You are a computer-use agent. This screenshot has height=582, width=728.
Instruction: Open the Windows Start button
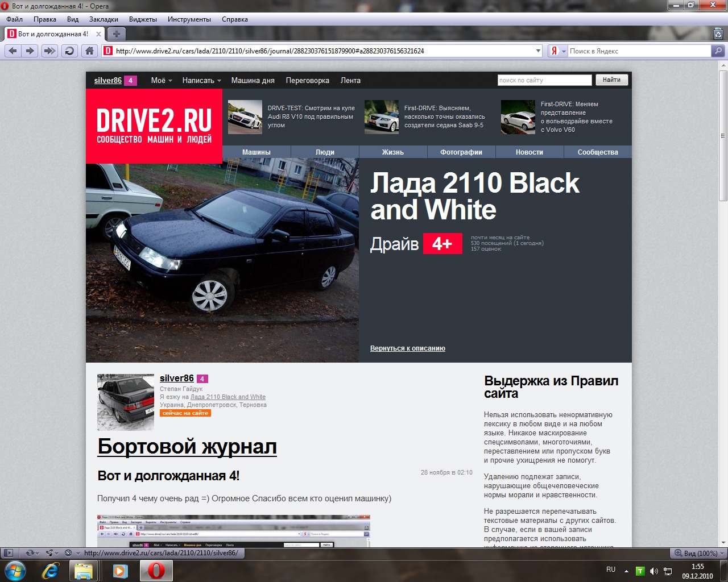point(14,570)
